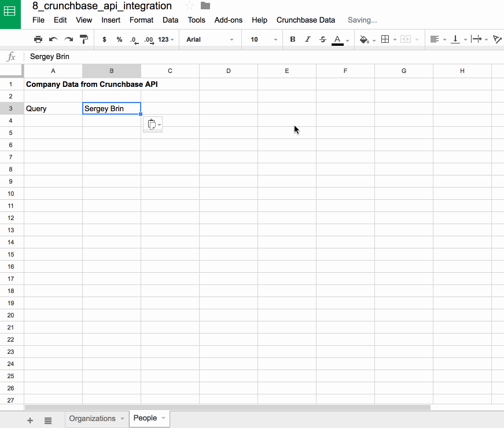The image size is (504, 428).
Task: Open the Add-ons menu
Action: (x=229, y=20)
